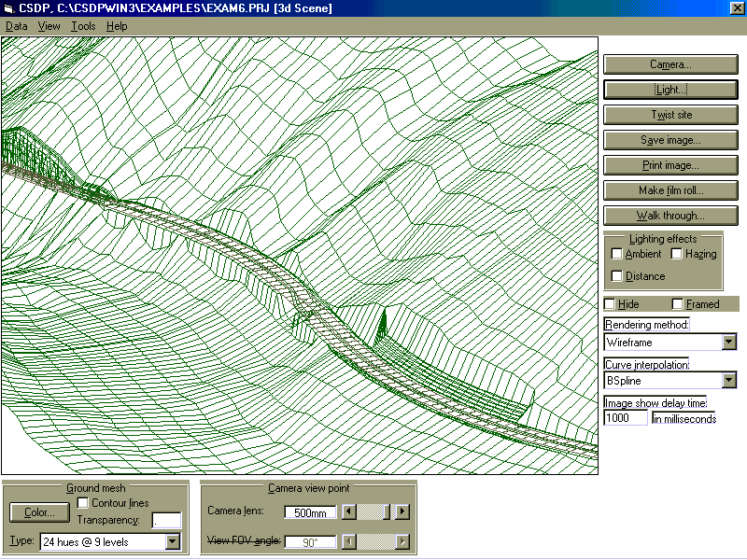
Task: Open the View menu
Action: pyautogui.click(x=49, y=26)
